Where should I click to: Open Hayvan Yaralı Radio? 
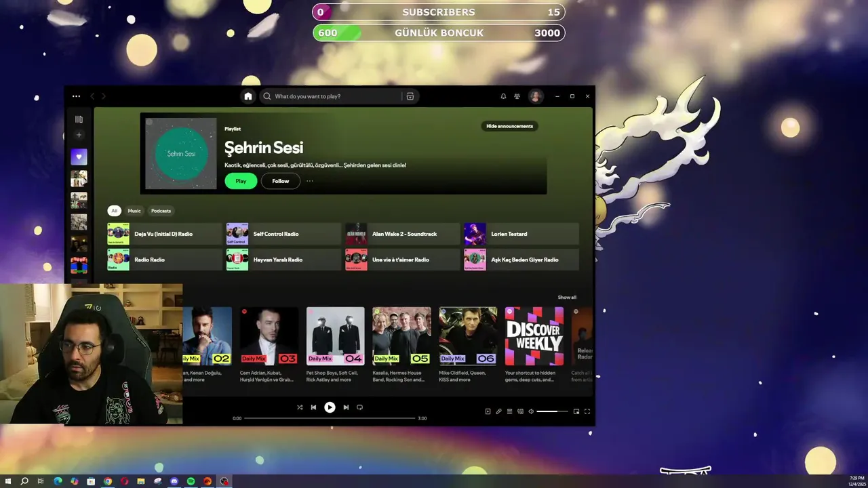[283, 260]
